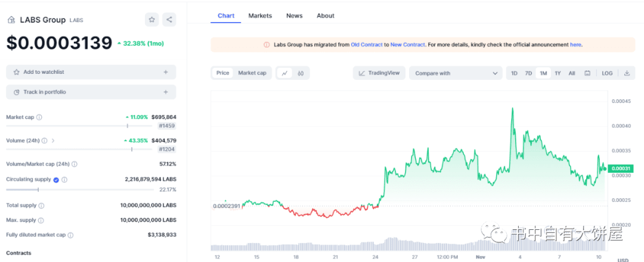Click the Max. supply info icon

tap(41, 220)
